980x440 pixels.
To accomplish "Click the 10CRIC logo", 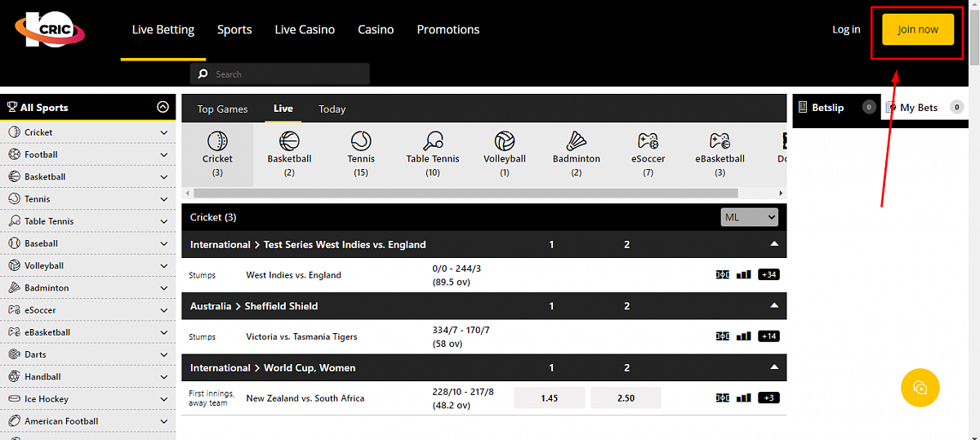I will [49, 29].
